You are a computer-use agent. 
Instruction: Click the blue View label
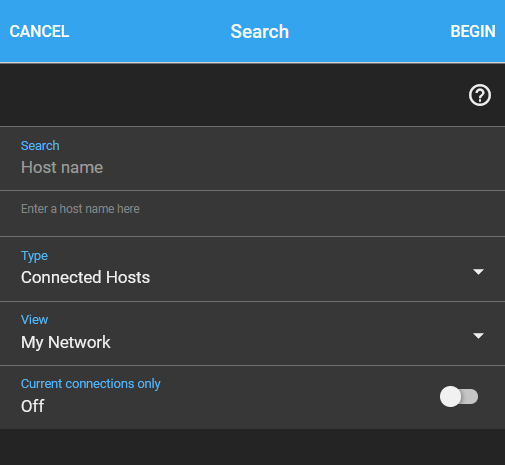pyautogui.click(x=34, y=320)
